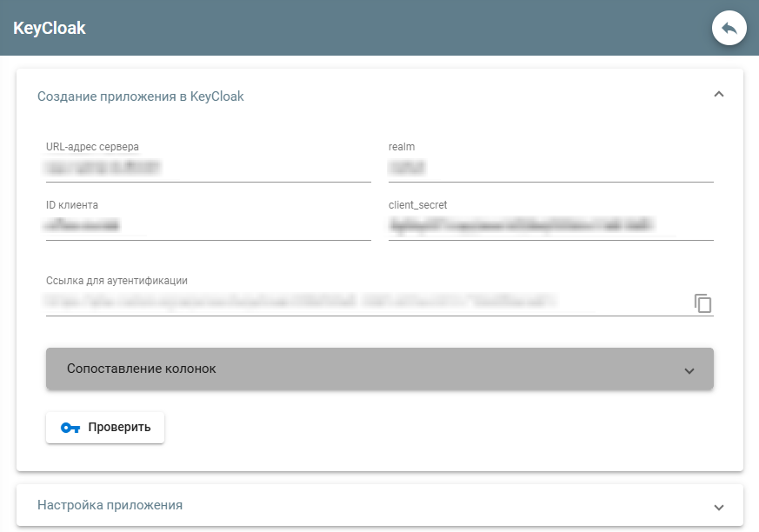Click the 'Проверить' button
This screenshot has width=759, height=532.
pyautogui.click(x=105, y=428)
